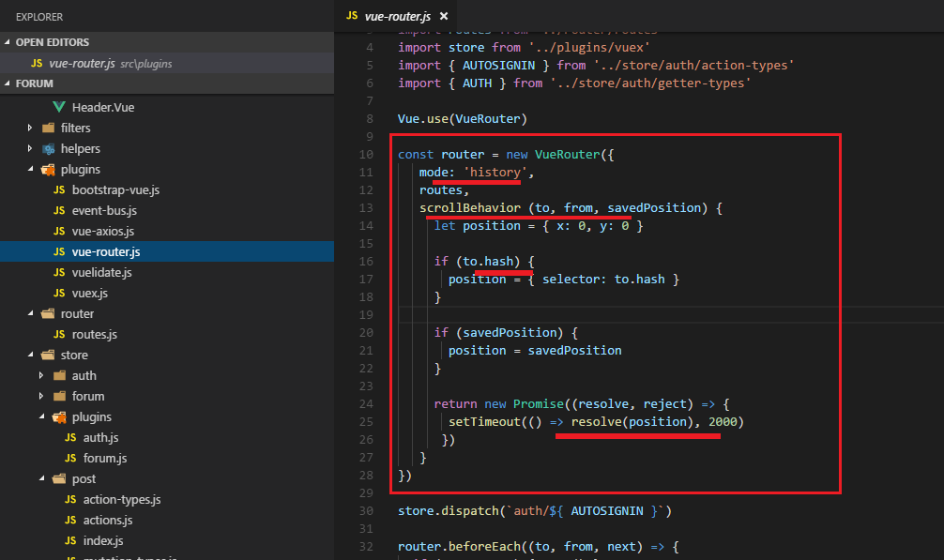The height and width of the screenshot is (560, 944).
Task: Click the plugins folder icon under helpers
Action: tap(48, 170)
